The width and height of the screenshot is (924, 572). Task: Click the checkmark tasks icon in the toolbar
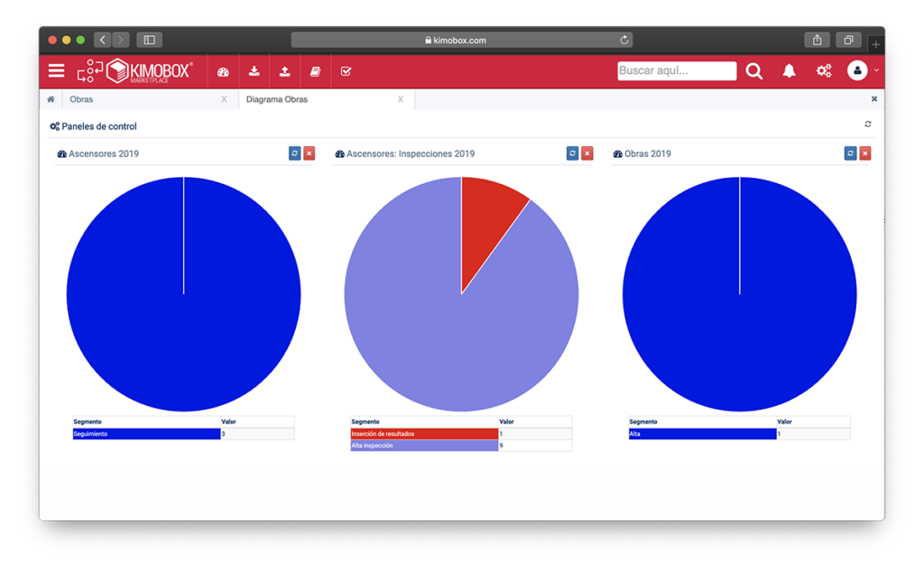tap(346, 71)
